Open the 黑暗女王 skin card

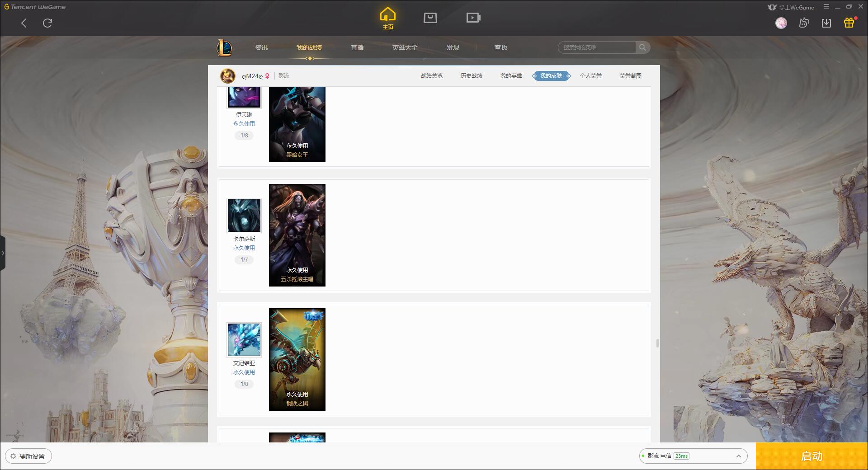coord(297,124)
